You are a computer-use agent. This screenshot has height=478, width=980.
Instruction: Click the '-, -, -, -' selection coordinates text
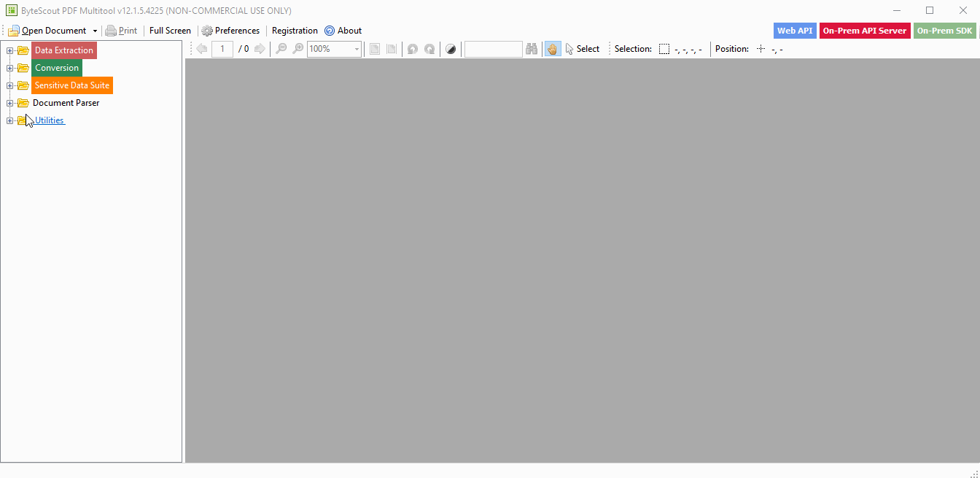688,50
